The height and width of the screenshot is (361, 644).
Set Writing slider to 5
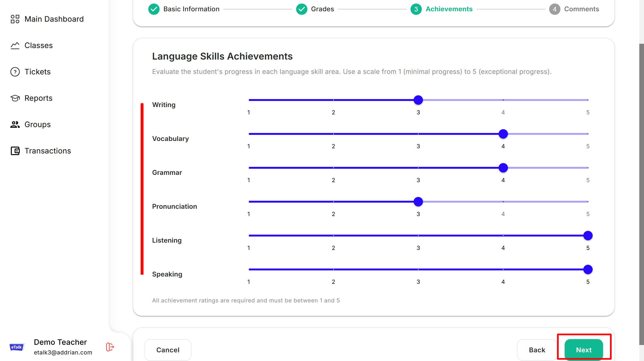[588, 100]
